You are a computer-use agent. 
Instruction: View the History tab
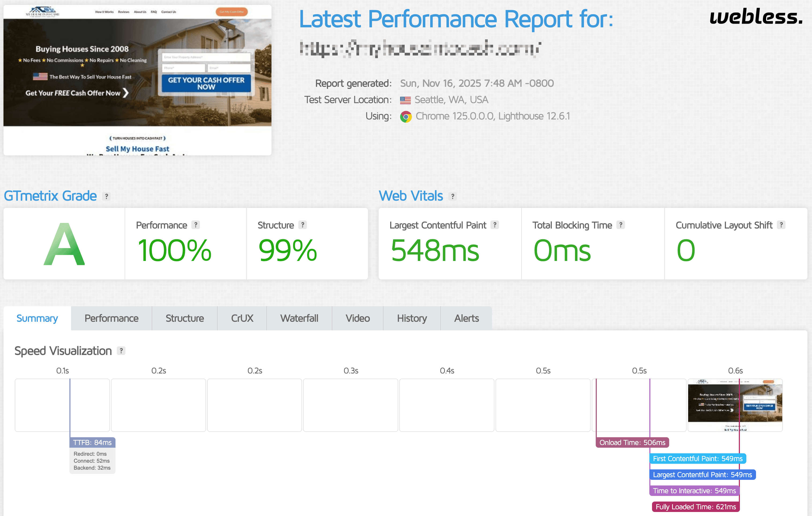click(x=412, y=318)
